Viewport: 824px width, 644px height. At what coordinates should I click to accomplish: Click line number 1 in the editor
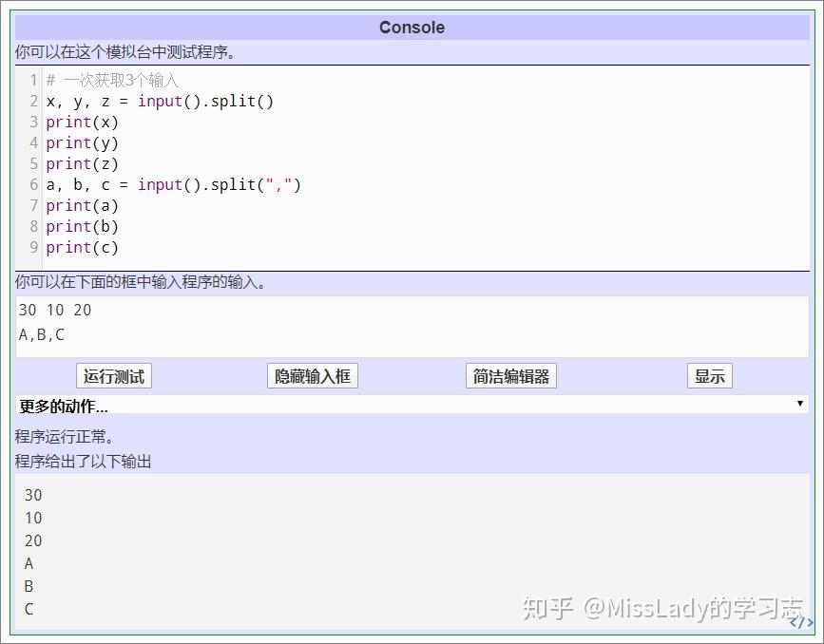(32, 80)
